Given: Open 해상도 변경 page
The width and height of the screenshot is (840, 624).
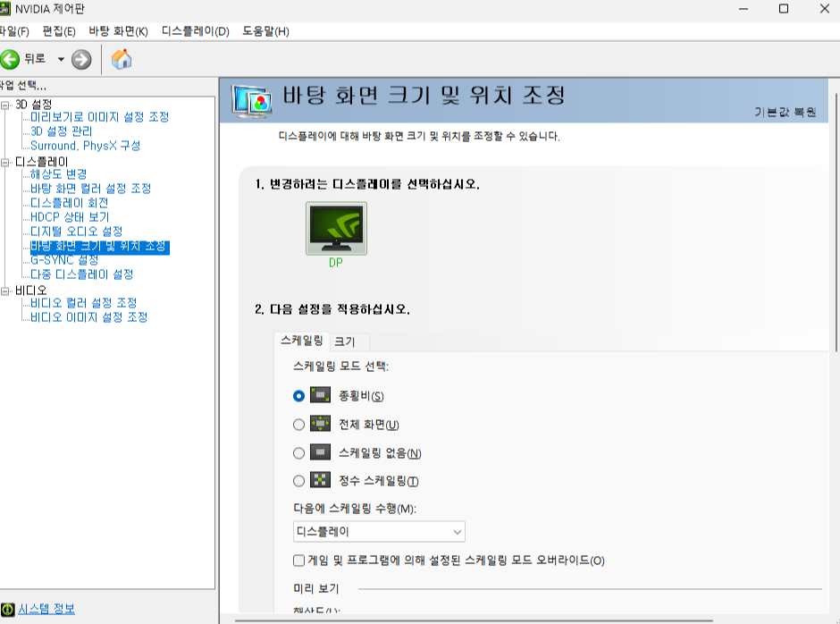Looking at the screenshot, I should (58, 174).
